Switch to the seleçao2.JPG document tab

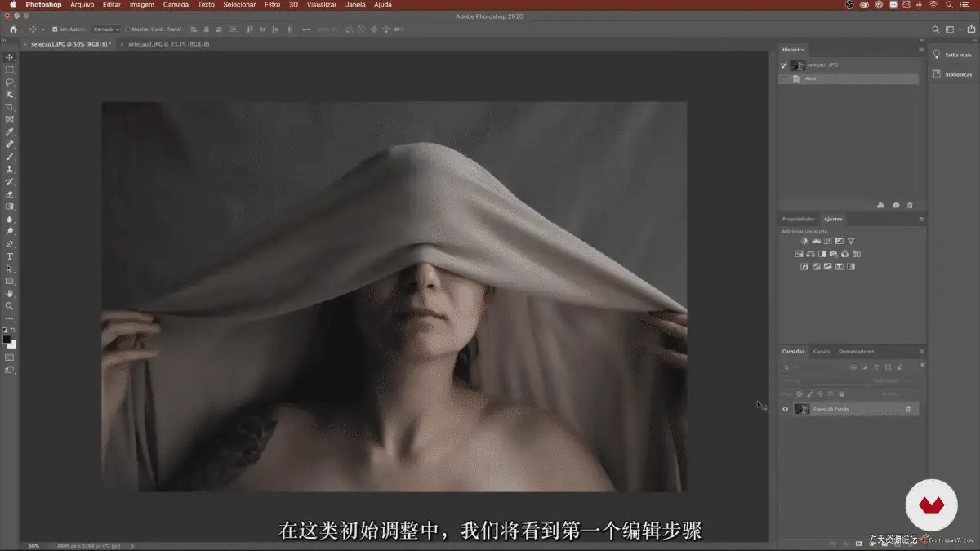tap(171, 44)
